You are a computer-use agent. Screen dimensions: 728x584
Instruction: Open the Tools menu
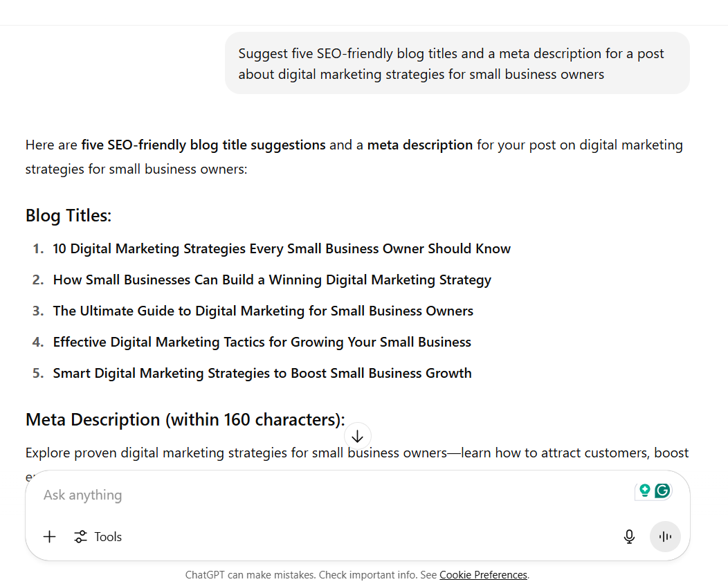(x=107, y=536)
